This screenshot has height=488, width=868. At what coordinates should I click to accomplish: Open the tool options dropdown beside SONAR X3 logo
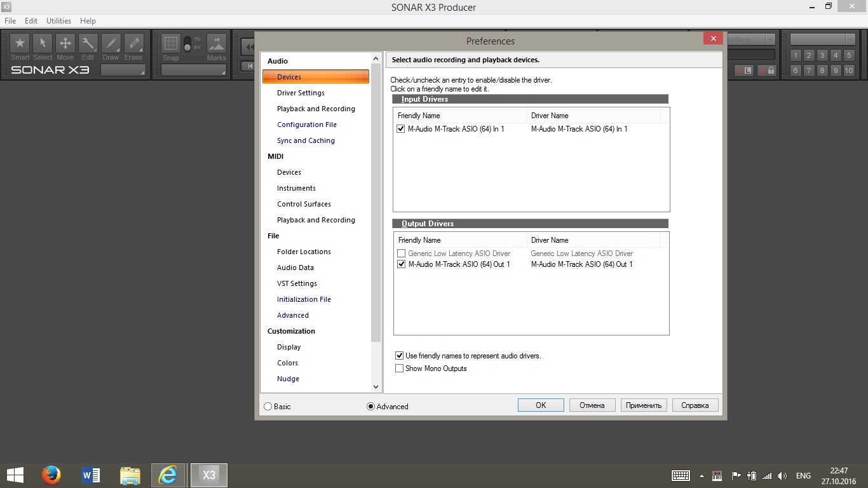pos(123,71)
